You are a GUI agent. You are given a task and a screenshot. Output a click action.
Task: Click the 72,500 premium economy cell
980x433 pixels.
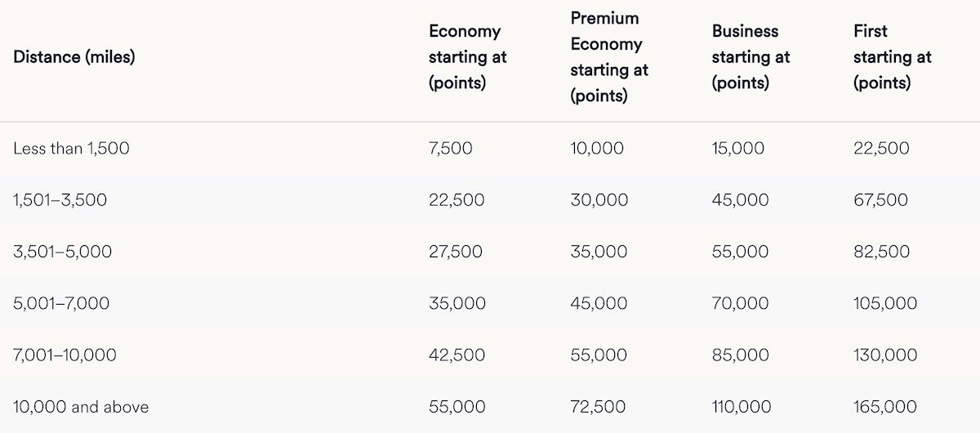click(x=598, y=407)
